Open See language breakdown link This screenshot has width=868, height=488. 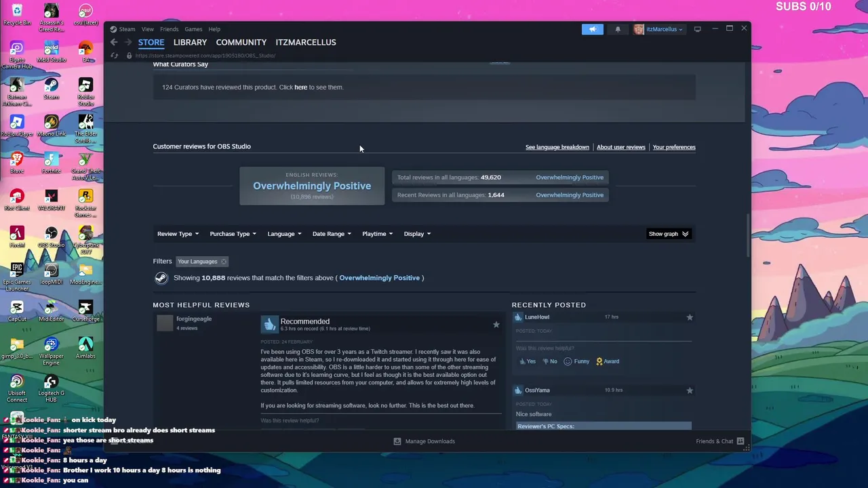click(557, 147)
